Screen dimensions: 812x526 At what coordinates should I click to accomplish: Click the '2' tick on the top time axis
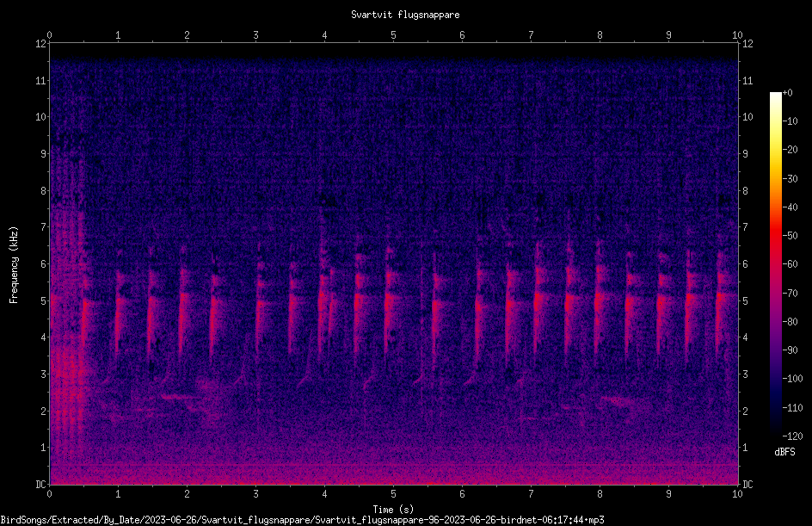(x=187, y=35)
